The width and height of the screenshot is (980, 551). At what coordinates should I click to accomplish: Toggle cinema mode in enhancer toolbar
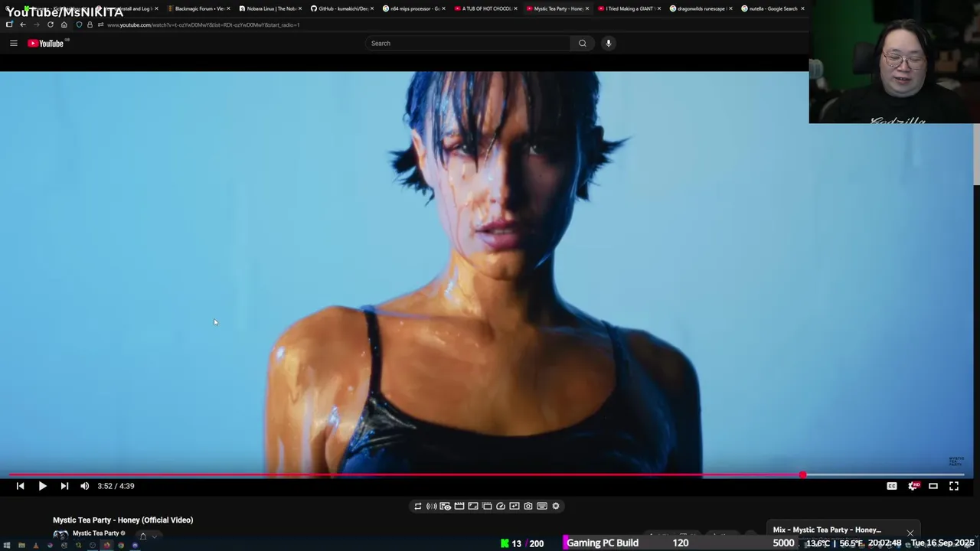(459, 506)
